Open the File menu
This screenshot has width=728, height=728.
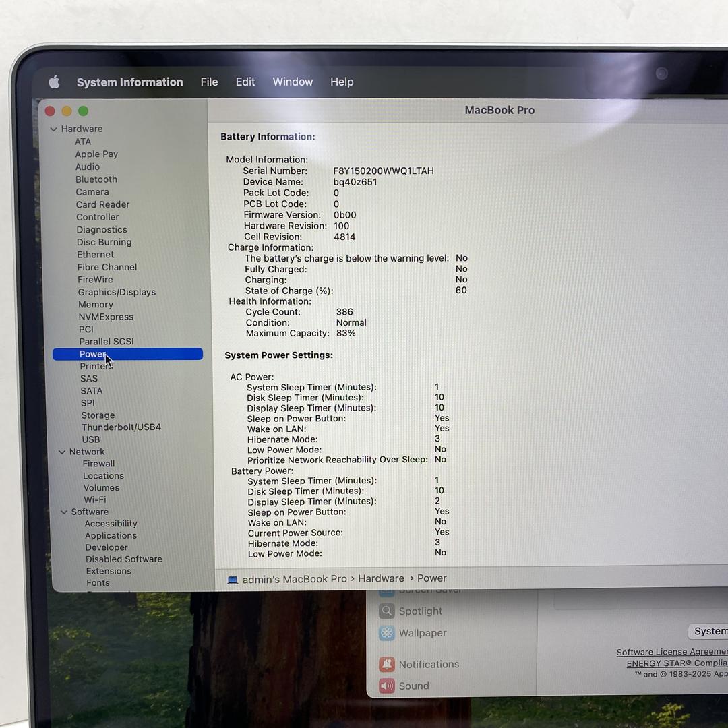pyautogui.click(x=209, y=82)
